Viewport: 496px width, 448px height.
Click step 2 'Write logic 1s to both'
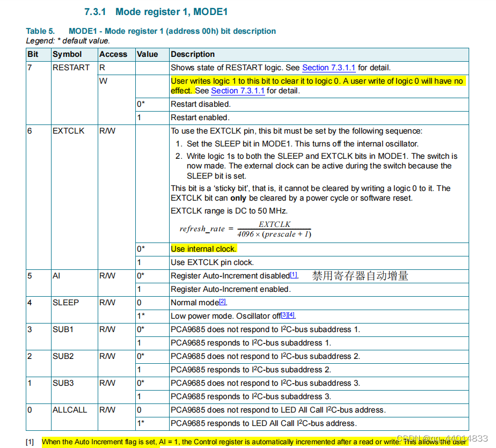317,166
